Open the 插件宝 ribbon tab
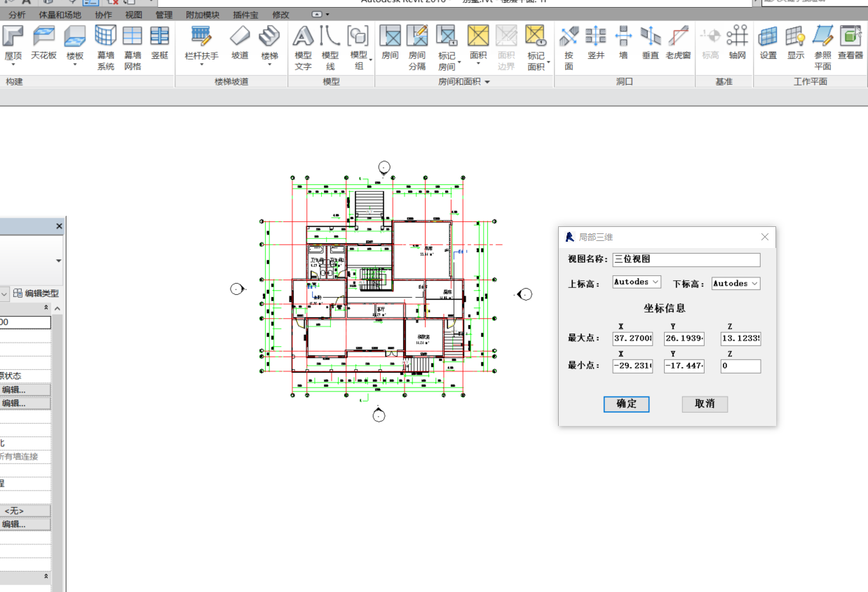Viewport: 868px width, 592px height. 246,15
